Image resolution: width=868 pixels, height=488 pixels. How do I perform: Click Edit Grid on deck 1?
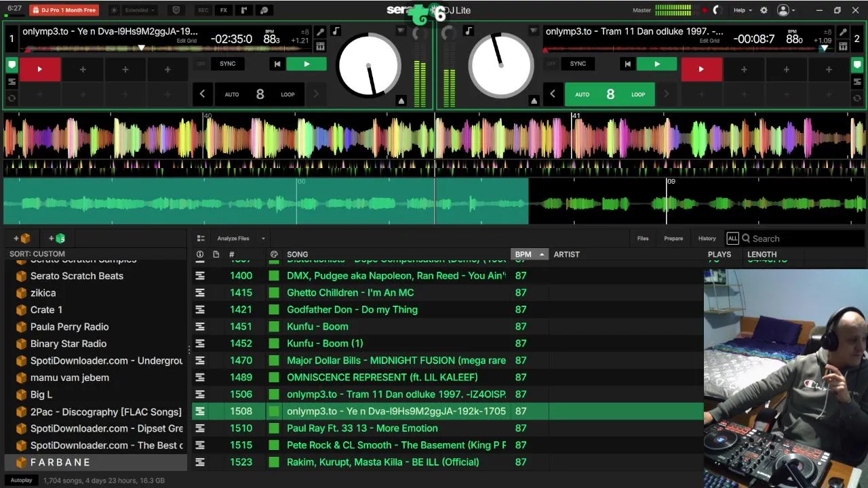click(x=186, y=41)
